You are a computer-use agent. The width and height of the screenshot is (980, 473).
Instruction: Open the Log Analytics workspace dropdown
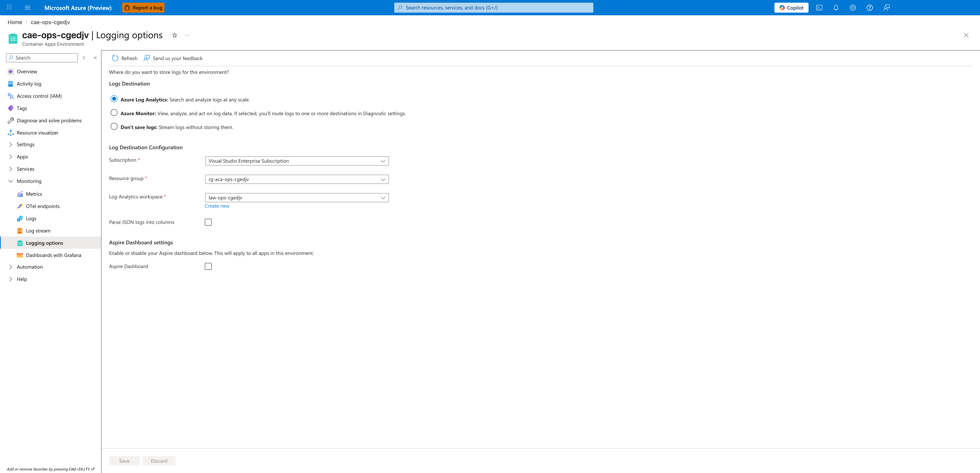pyautogui.click(x=297, y=198)
